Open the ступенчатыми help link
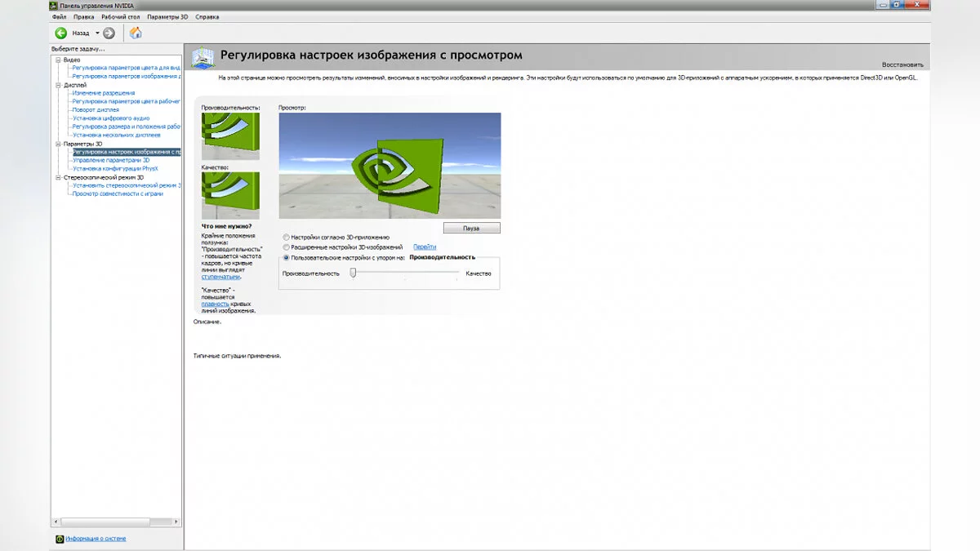Screen dimensions: 980x551 220,277
